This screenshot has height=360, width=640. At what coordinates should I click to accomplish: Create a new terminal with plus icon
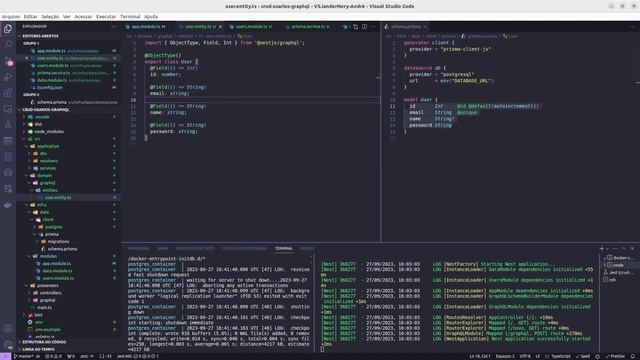coord(601,248)
